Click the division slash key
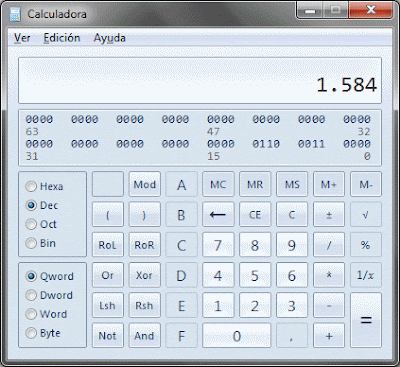400x367 pixels. pyautogui.click(x=329, y=245)
